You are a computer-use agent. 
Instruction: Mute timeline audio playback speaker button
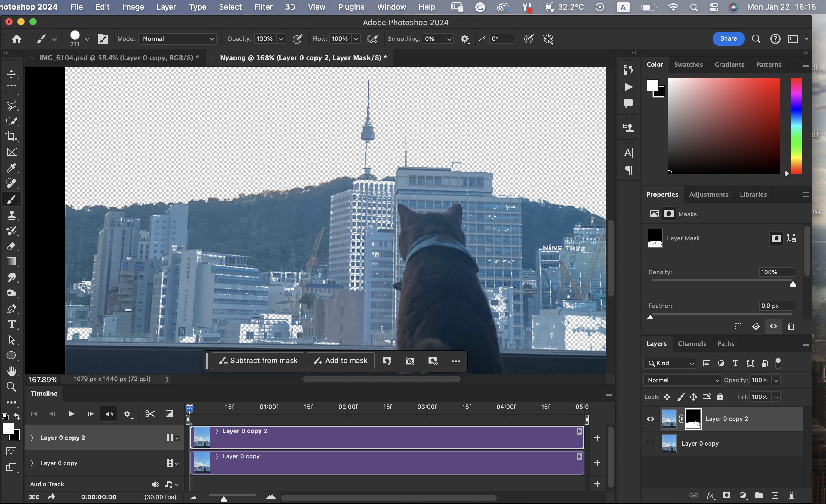(x=109, y=414)
